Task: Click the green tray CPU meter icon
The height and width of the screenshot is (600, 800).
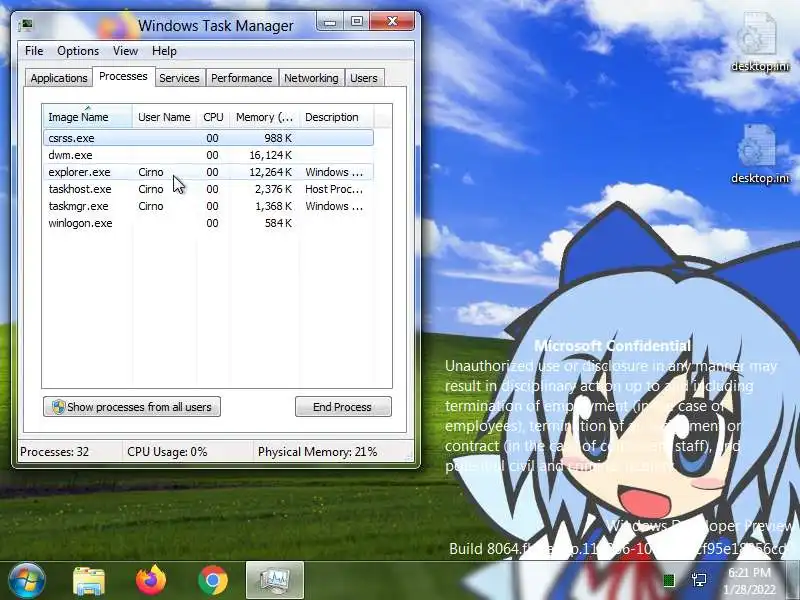Action: click(668, 580)
